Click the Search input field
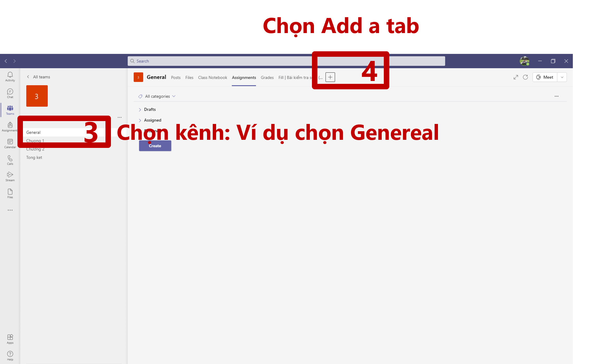The width and height of the screenshot is (602, 364). click(x=286, y=61)
